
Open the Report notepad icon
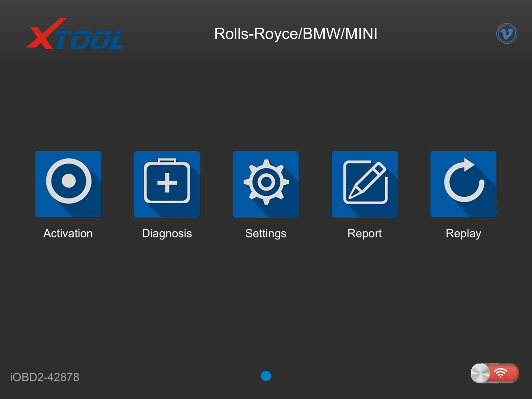tap(365, 184)
